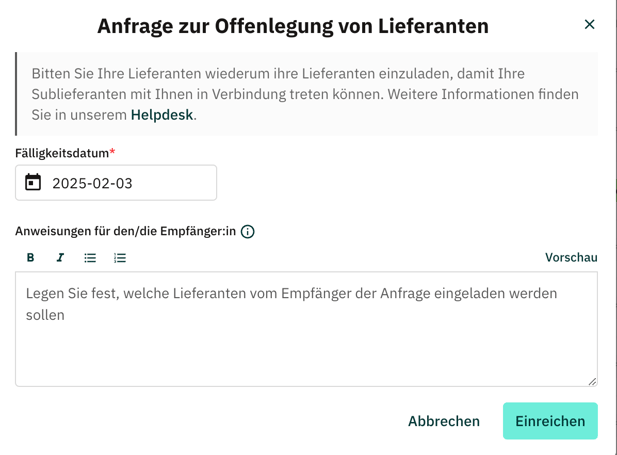
Task: Insert a bulleted list
Action: 90,257
